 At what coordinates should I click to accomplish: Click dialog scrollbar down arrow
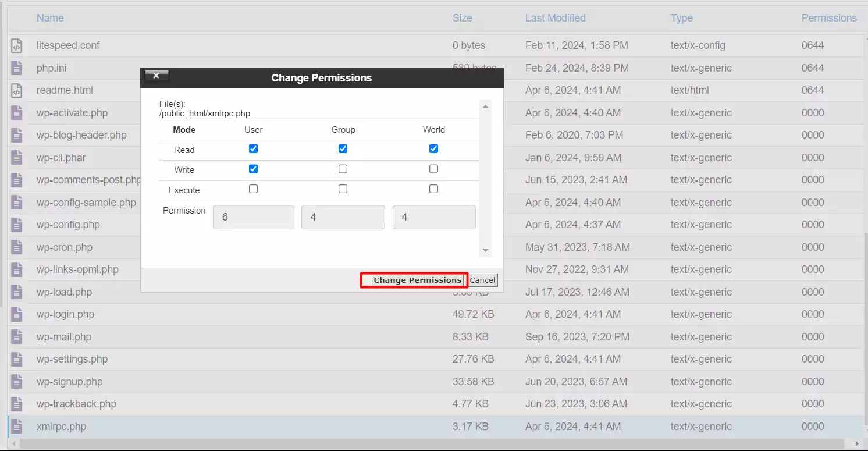click(485, 251)
